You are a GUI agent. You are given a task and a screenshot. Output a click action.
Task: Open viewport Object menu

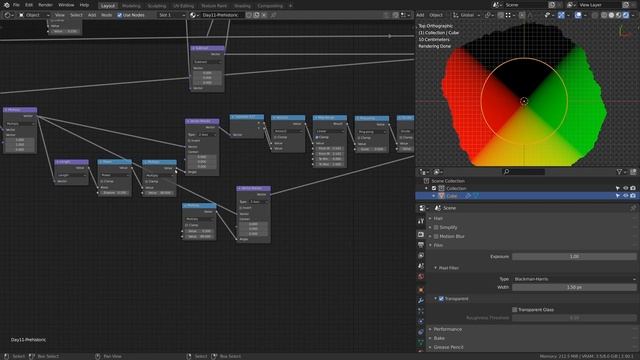[436, 15]
